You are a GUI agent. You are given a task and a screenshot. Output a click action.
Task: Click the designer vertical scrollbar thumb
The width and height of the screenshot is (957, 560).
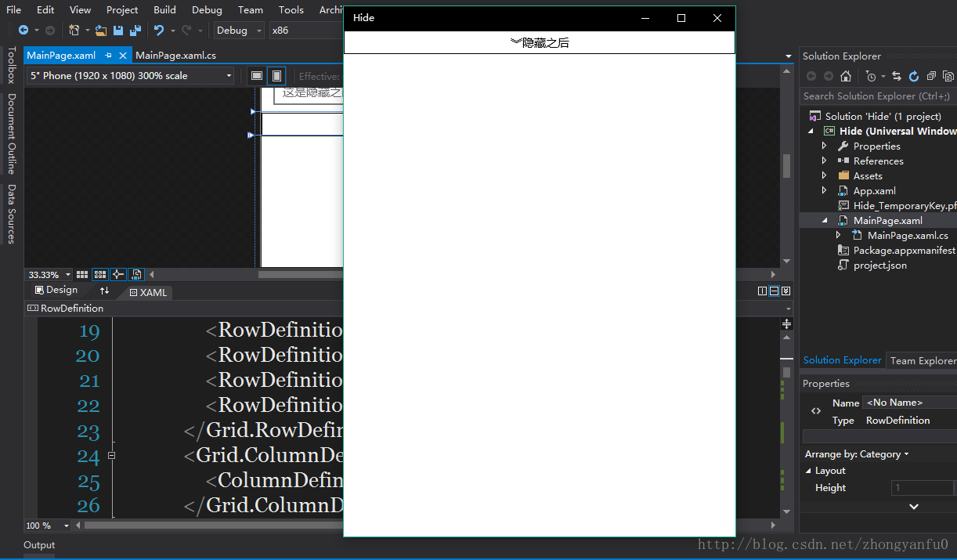point(787,165)
